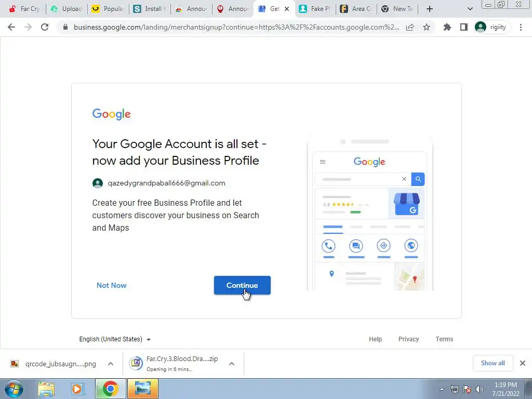Click the map thumbnail in illustration

click(x=409, y=277)
